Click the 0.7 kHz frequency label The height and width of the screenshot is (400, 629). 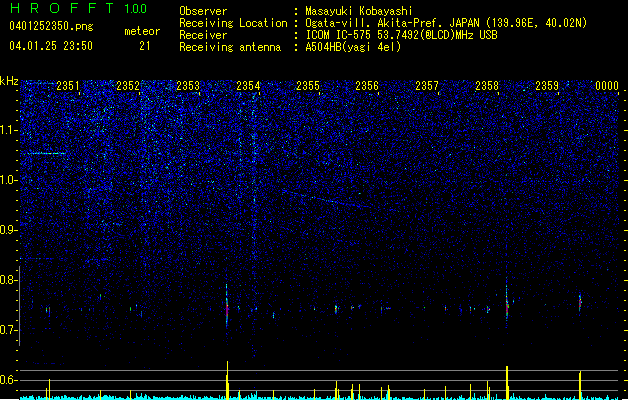(x=9, y=330)
